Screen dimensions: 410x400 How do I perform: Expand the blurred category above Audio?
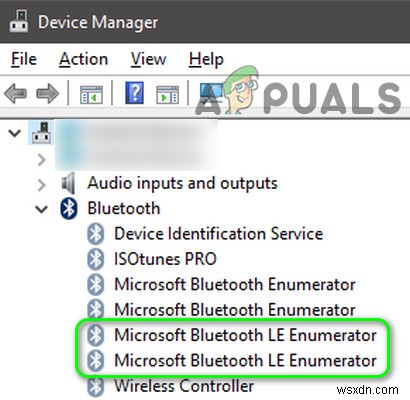pos(42,160)
